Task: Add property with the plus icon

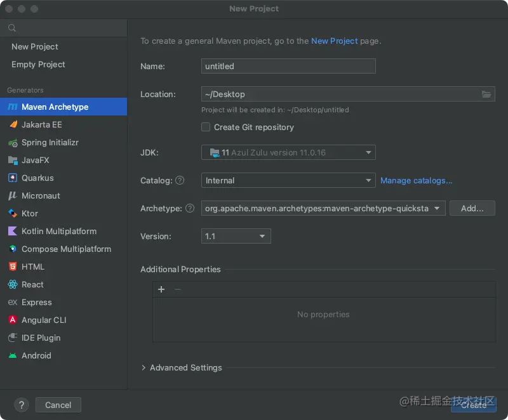Action: click(x=161, y=289)
